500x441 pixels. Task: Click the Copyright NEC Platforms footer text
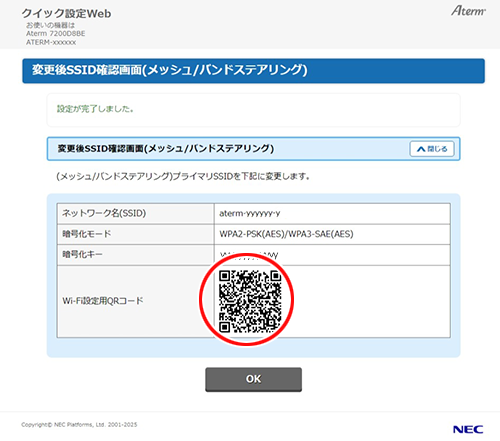click(79, 425)
